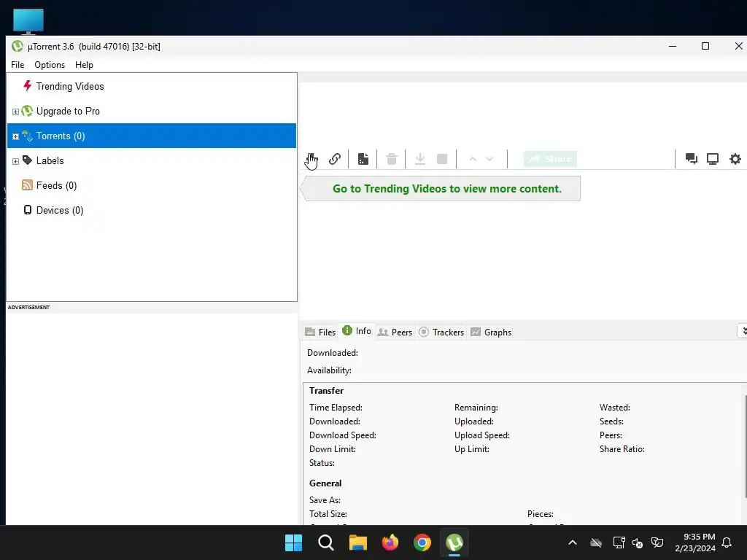Click the Availability: label

(x=329, y=370)
